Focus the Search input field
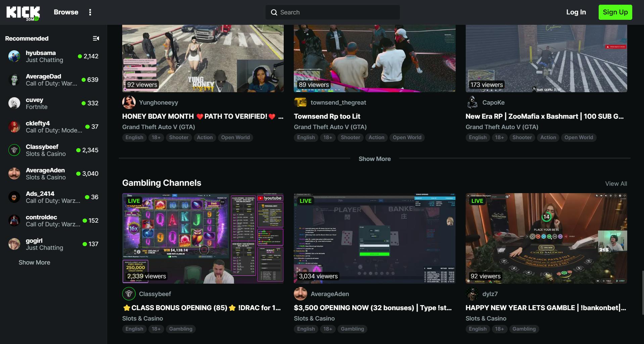 [332, 12]
